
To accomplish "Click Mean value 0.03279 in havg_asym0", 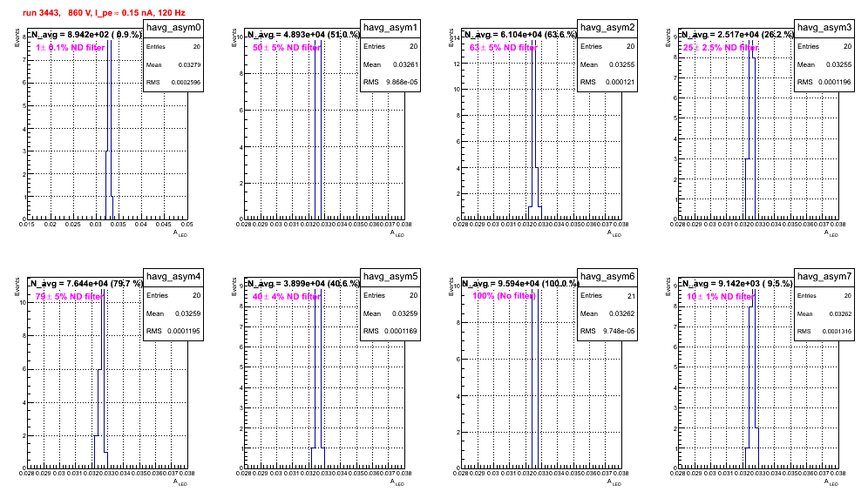I will click(x=189, y=64).
